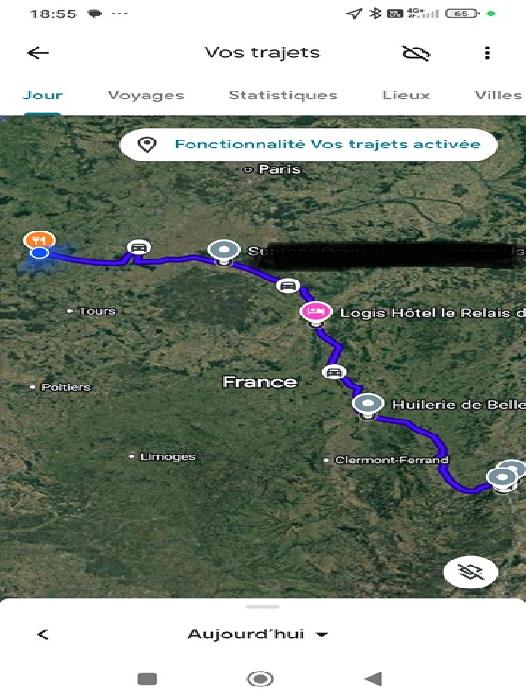Viewport: 526px width, 700px height.
Task: Select the Villes tab
Action: (x=498, y=95)
